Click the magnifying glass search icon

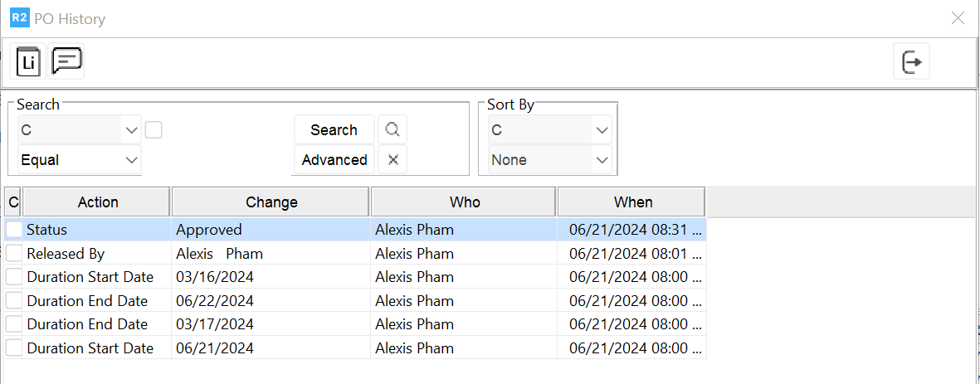click(x=392, y=130)
